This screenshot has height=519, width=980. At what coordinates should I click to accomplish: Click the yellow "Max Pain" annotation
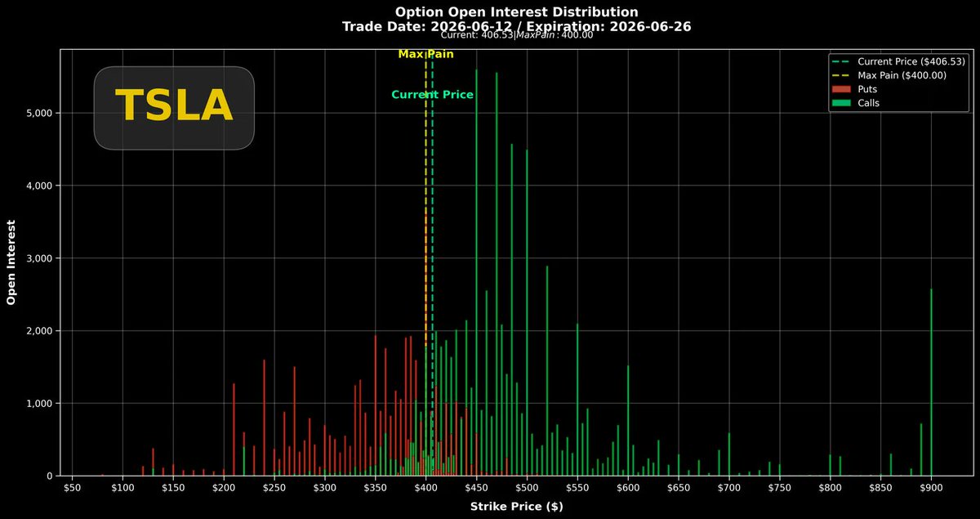point(425,54)
